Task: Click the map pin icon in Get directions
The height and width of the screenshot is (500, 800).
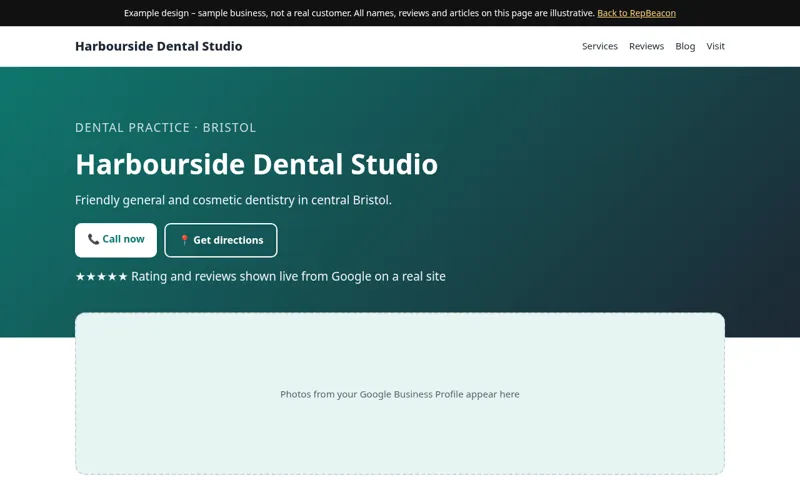Action: click(x=184, y=240)
